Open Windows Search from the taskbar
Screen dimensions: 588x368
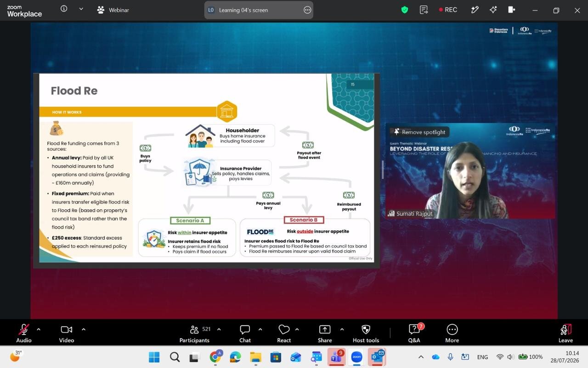pos(175,357)
